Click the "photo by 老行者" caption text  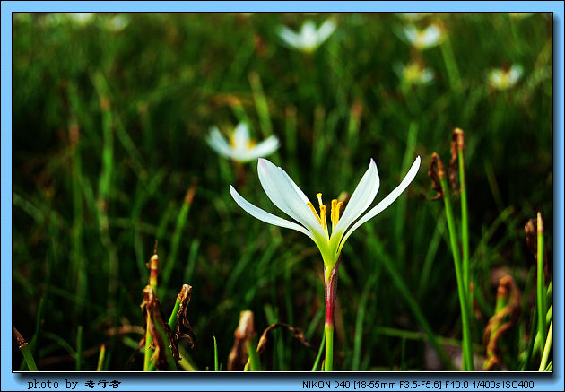74,384
